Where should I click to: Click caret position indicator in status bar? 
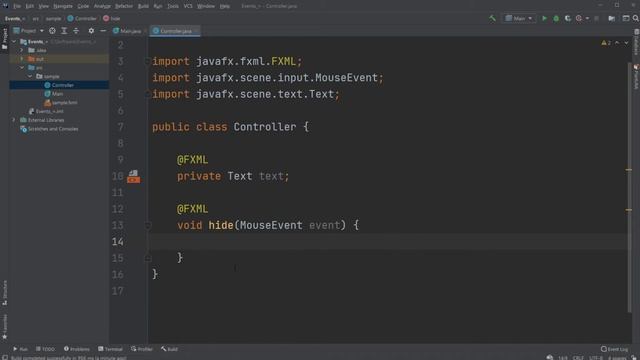coord(563,358)
